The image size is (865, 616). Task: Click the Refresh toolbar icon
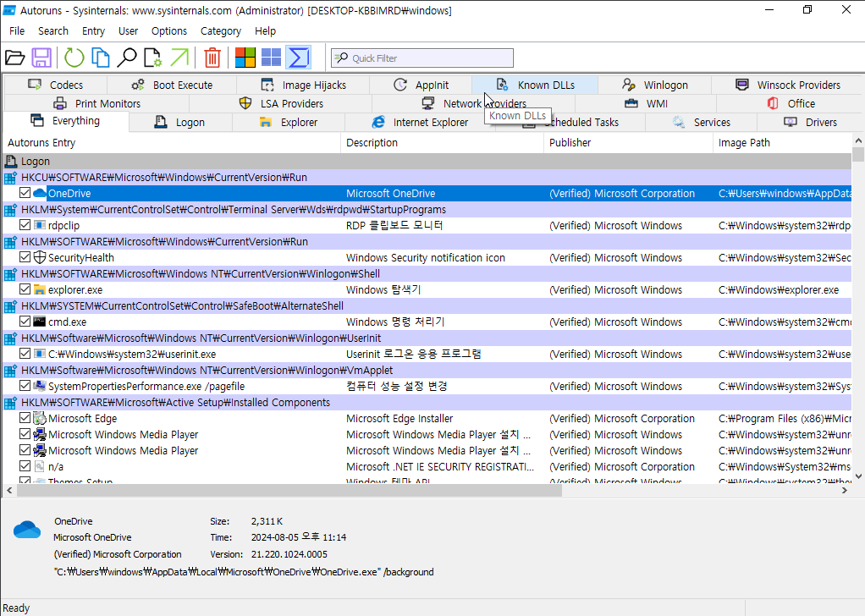coord(74,58)
